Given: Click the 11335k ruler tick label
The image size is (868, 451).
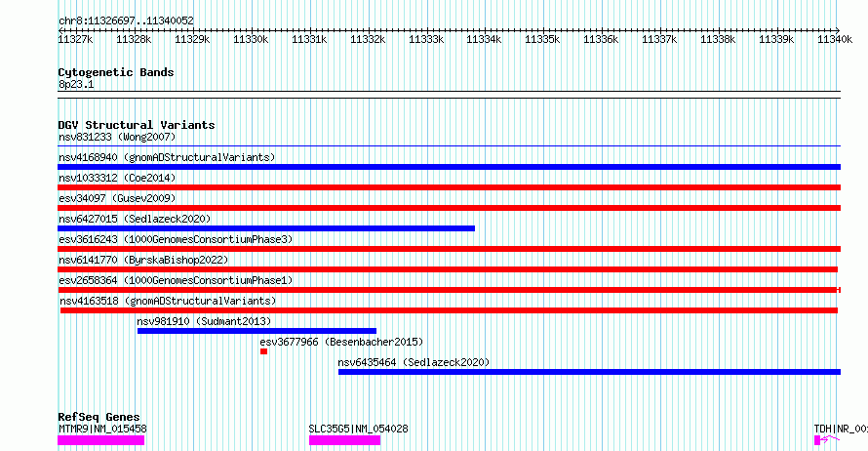Looking at the screenshot, I should click(542, 39).
